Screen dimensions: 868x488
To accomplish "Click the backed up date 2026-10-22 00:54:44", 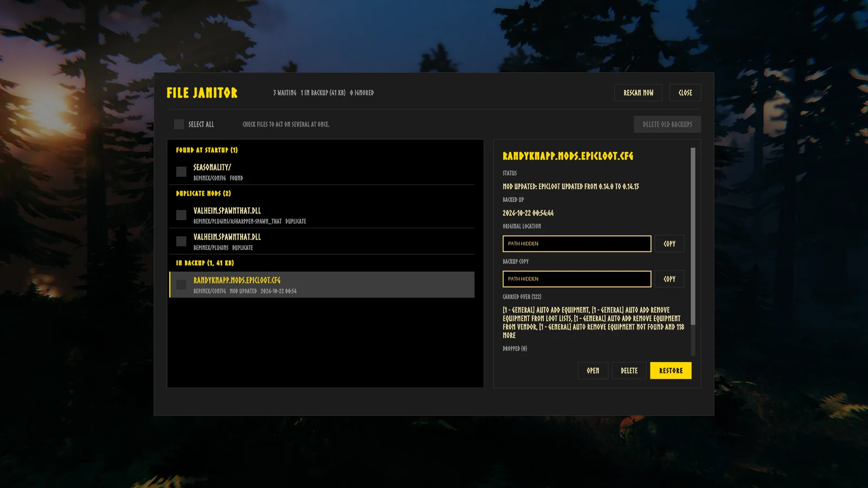I will [x=528, y=213].
